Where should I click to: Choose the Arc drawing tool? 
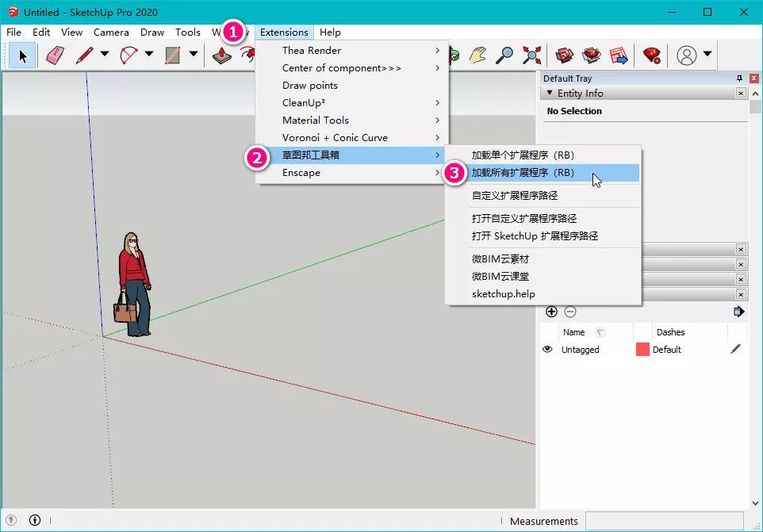coord(128,55)
